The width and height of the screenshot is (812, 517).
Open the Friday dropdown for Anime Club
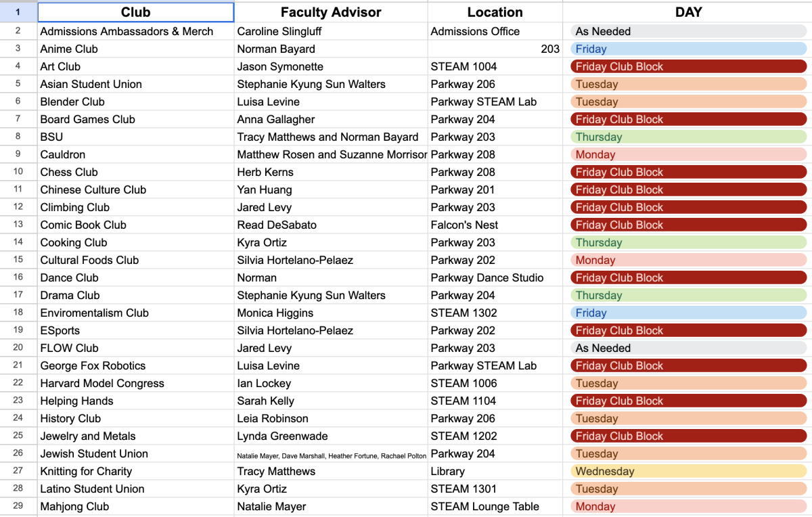click(x=688, y=49)
